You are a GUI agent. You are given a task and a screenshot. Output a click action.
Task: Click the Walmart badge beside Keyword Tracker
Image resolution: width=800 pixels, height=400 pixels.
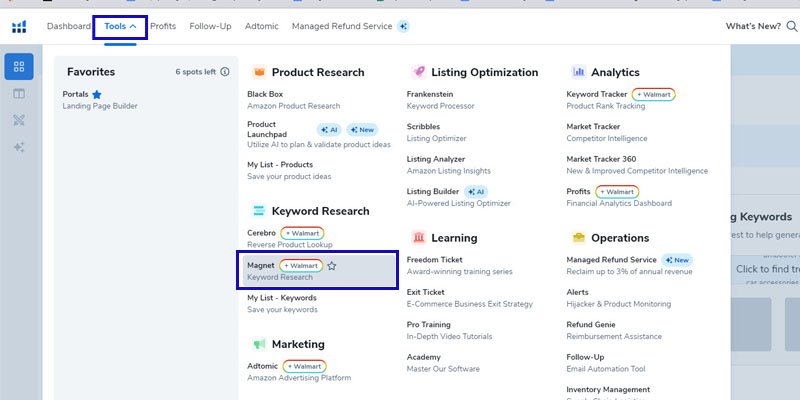pyautogui.click(x=654, y=94)
